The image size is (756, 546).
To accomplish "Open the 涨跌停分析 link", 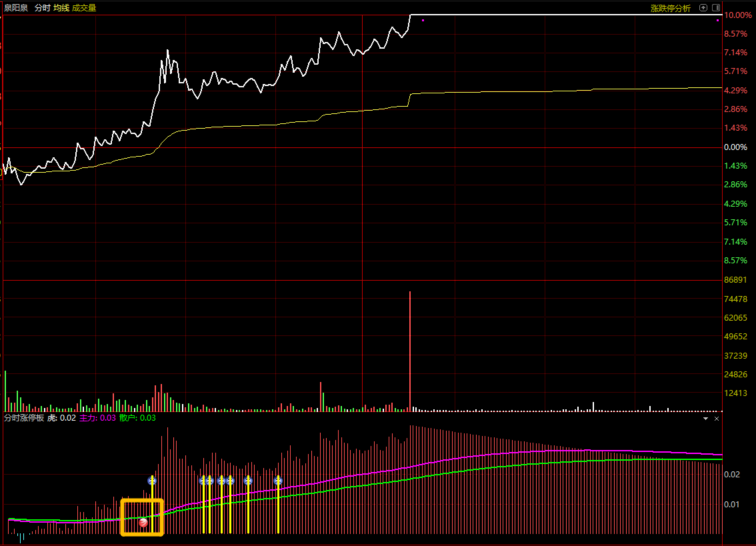I will 670,8.
